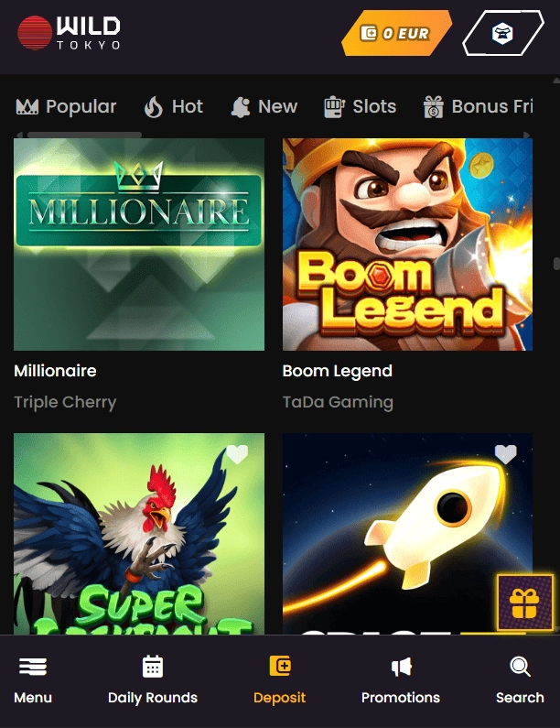Open the New games tab

[x=264, y=107]
